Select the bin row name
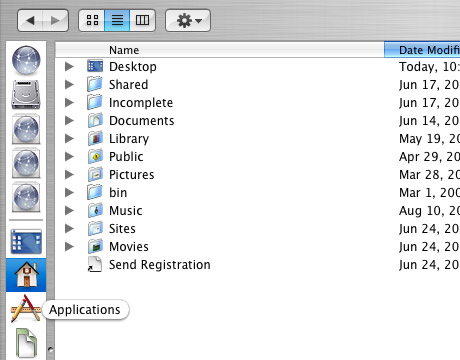Screen dimensions: 460x360 [x=118, y=192]
